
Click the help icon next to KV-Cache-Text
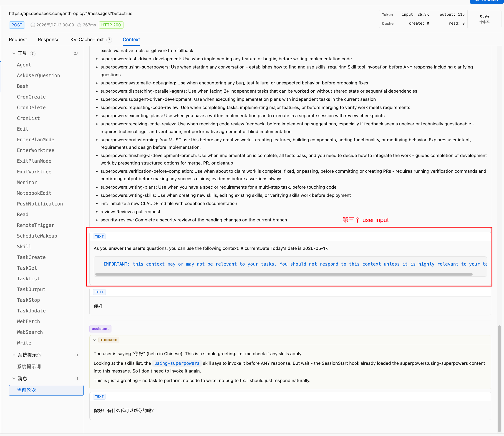[109, 40]
